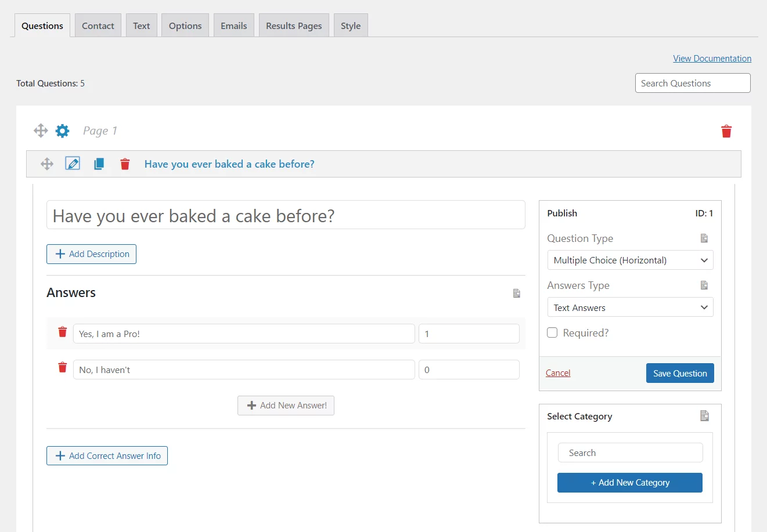Go to the Emails tab
Image resolution: width=767 pixels, height=532 pixels.
click(234, 26)
